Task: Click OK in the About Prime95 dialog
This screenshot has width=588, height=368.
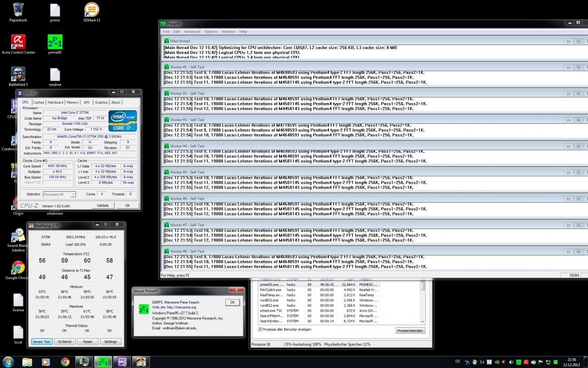Action: pyautogui.click(x=233, y=302)
